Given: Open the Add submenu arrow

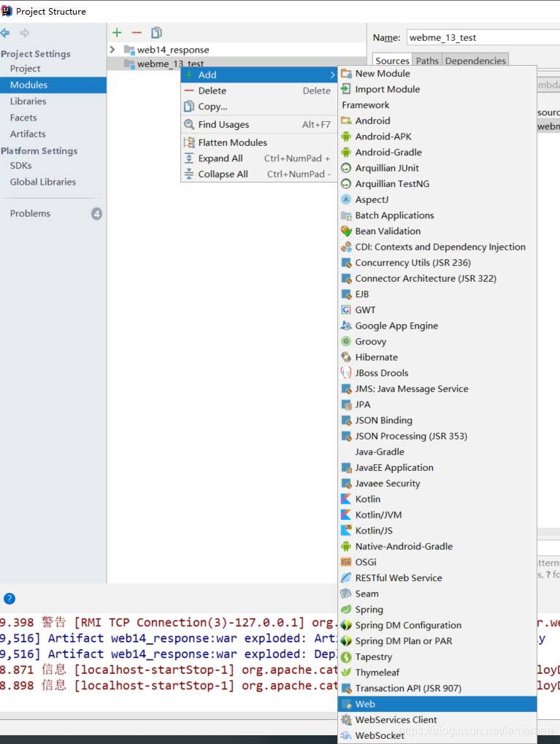Looking at the screenshot, I should coord(332,75).
